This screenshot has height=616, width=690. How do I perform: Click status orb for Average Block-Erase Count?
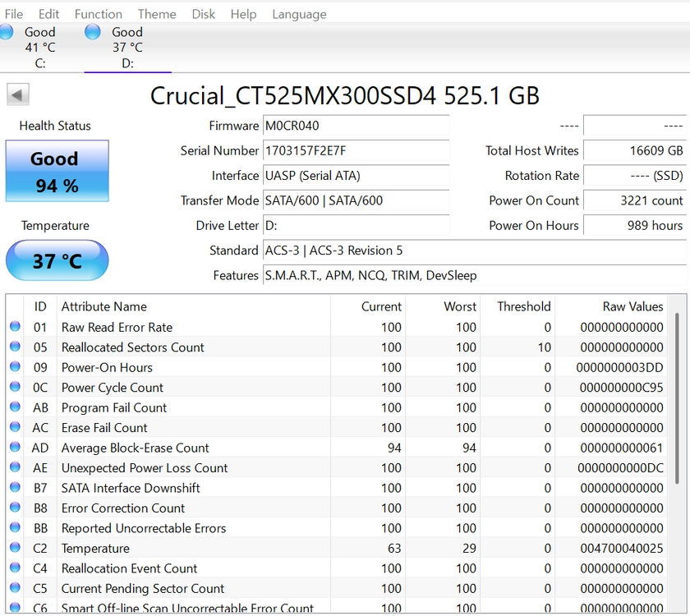15,447
